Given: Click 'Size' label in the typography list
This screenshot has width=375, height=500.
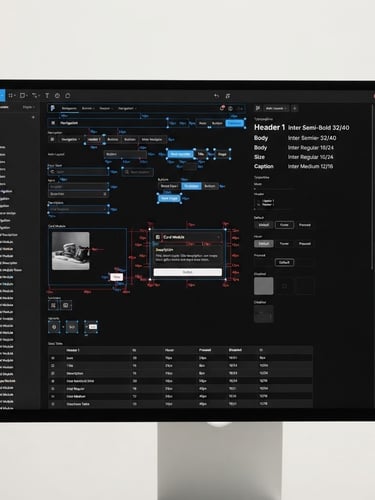Looking at the screenshot, I should point(259,157).
